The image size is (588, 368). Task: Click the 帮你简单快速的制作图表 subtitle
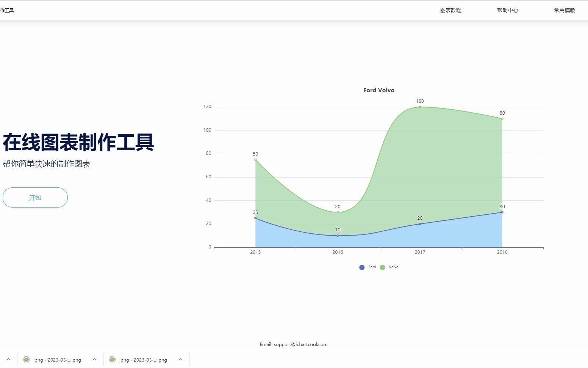click(47, 164)
